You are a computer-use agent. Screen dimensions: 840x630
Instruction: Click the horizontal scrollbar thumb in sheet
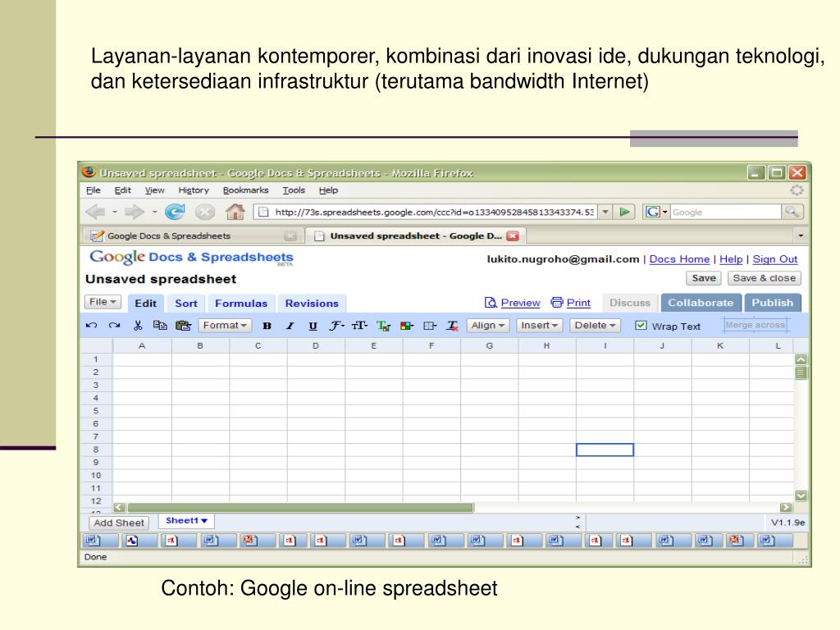pyautogui.click(x=300, y=507)
